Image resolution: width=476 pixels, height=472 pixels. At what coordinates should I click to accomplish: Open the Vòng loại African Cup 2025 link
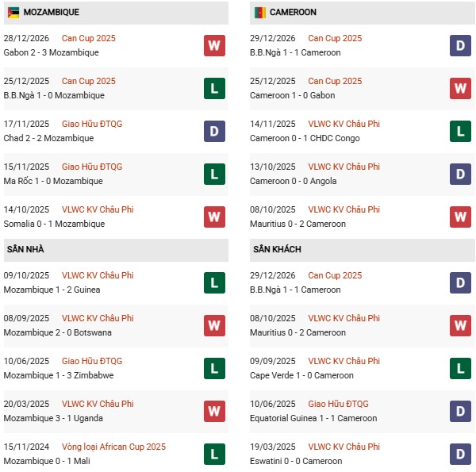point(113,447)
